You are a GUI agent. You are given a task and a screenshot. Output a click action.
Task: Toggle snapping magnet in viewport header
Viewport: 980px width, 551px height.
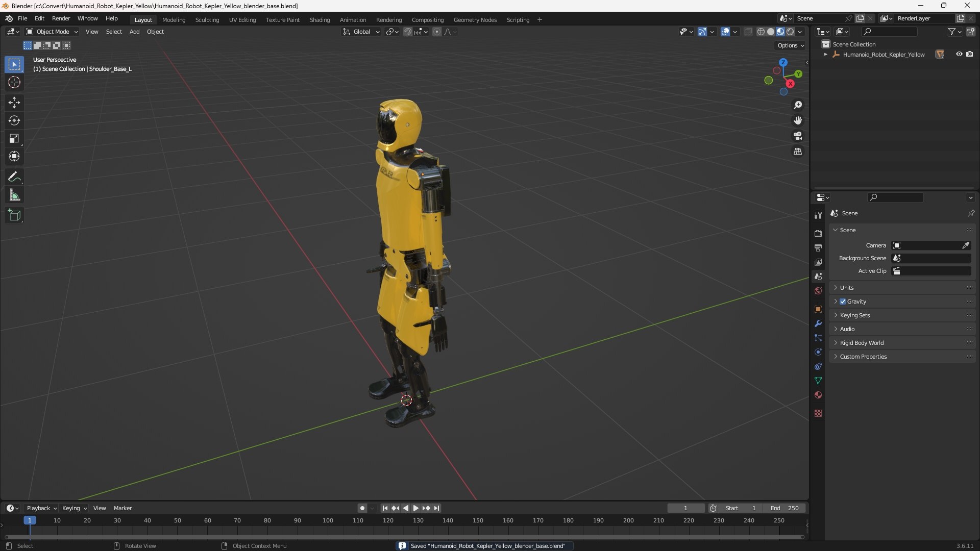[408, 32]
